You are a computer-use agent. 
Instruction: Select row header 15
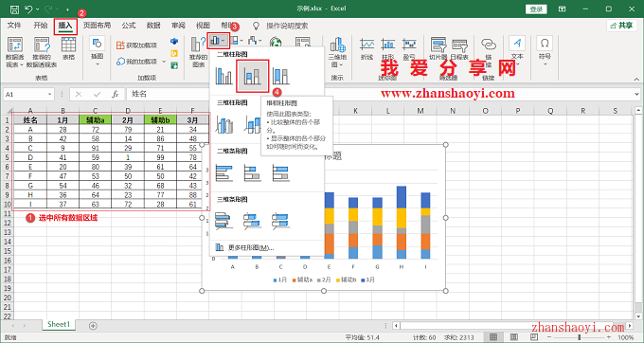coord(7,251)
